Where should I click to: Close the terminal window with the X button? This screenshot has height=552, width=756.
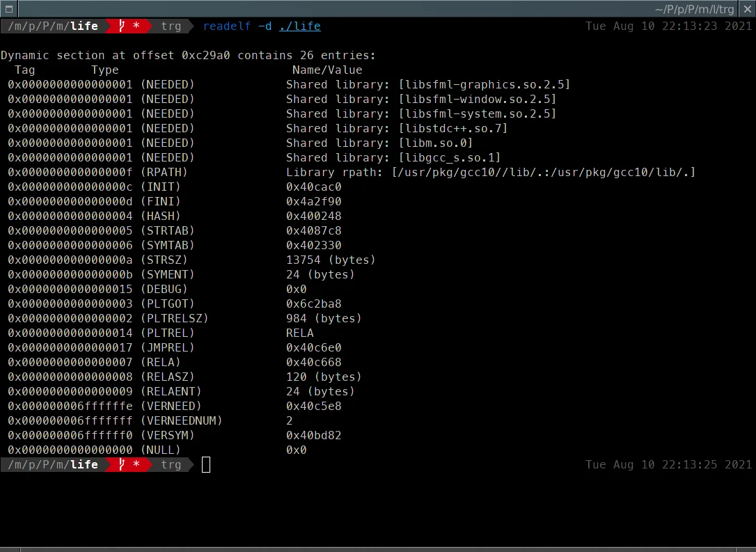(x=746, y=9)
